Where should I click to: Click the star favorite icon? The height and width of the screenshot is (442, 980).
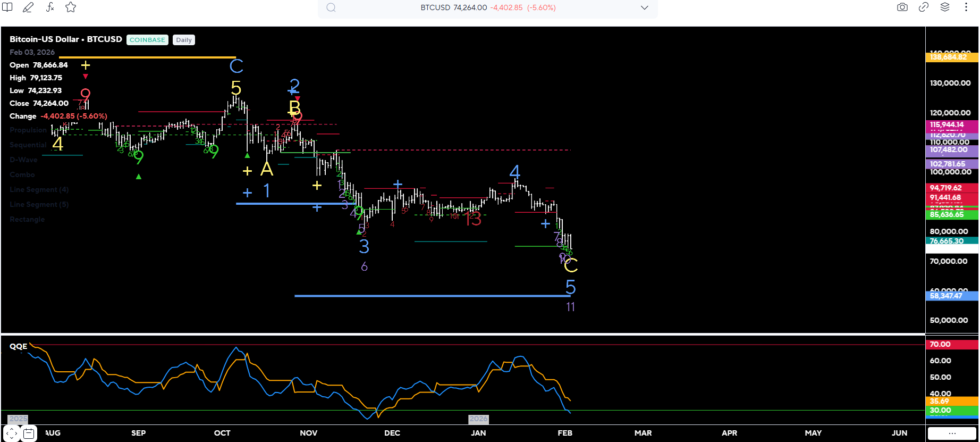pos(71,7)
